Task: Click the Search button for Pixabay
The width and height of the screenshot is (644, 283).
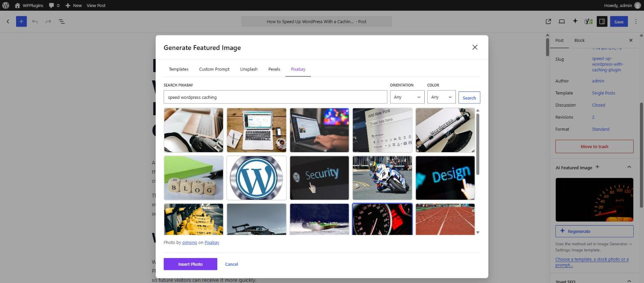Action: coord(469,98)
